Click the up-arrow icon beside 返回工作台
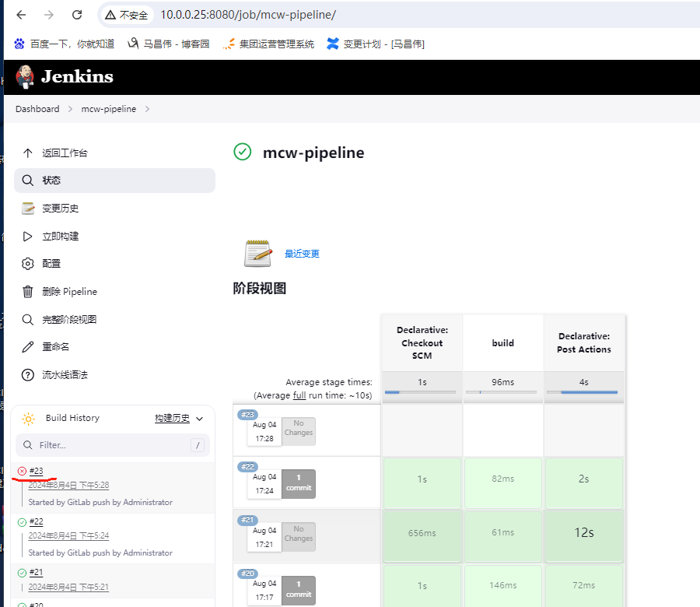This screenshot has height=607, width=700. click(x=28, y=153)
